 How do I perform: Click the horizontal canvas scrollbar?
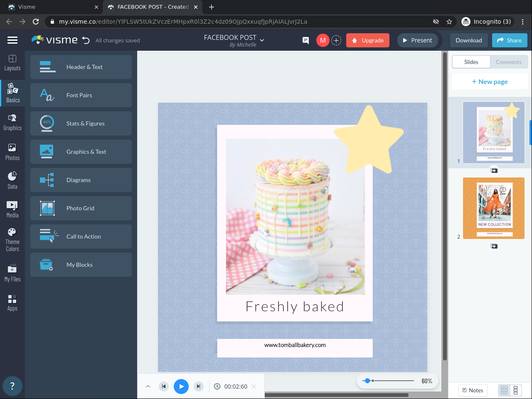click(x=336, y=395)
